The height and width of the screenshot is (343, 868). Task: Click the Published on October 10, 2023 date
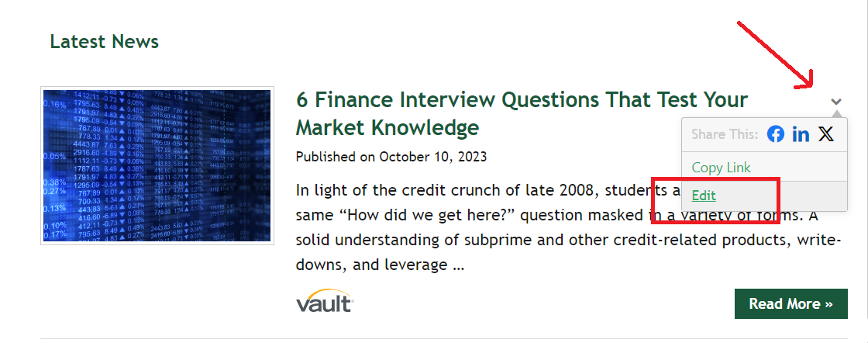click(391, 157)
